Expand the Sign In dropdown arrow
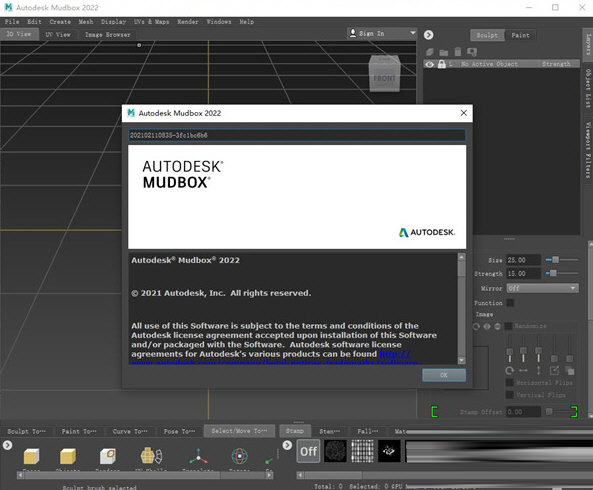The width and height of the screenshot is (593, 490). pos(413,33)
